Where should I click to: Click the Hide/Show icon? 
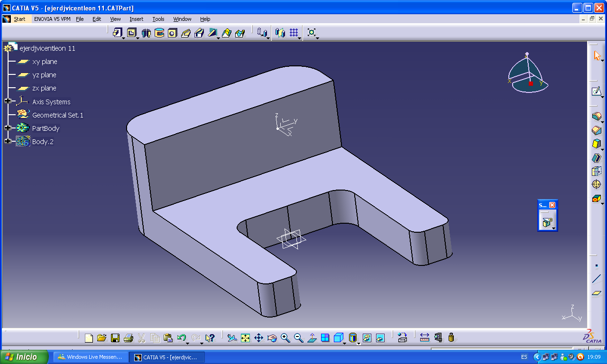pos(367,338)
